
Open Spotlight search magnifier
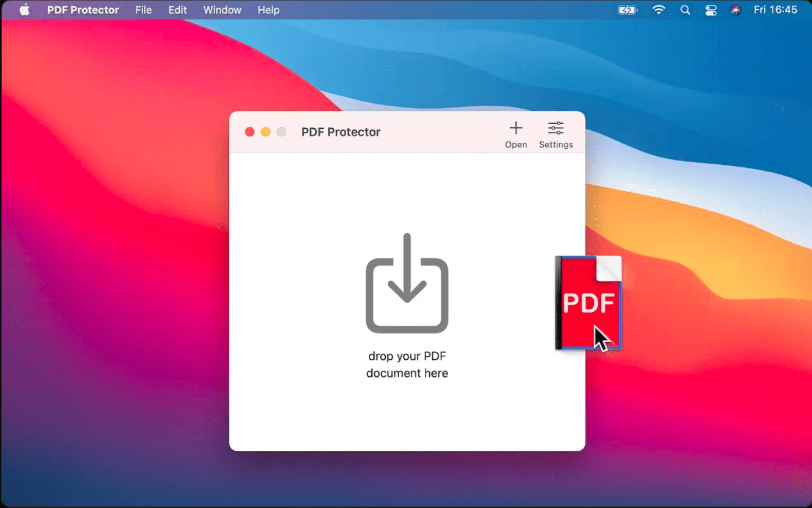tap(685, 10)
